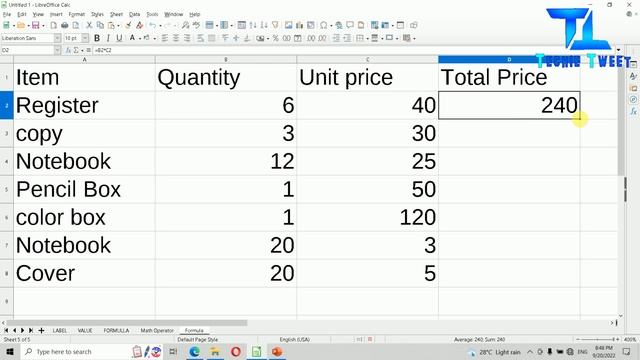
Task: Switch to the FORMULLA sheet tab
Action: 116,330
